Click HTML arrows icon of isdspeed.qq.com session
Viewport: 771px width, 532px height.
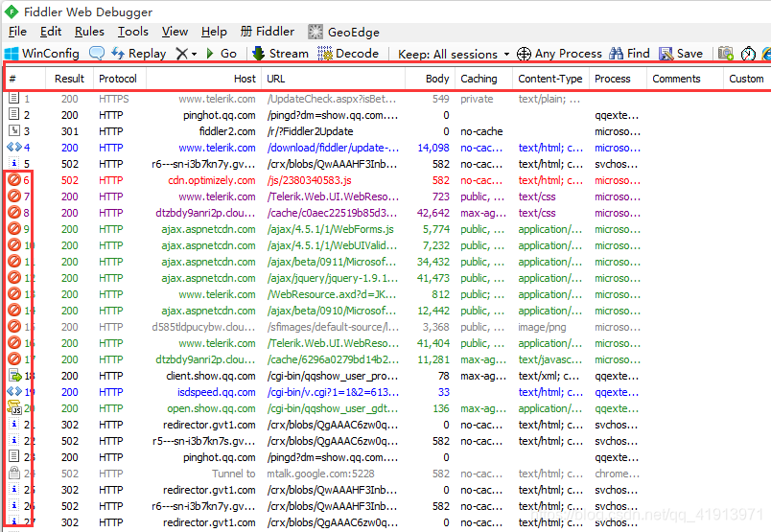pos(14,391)
